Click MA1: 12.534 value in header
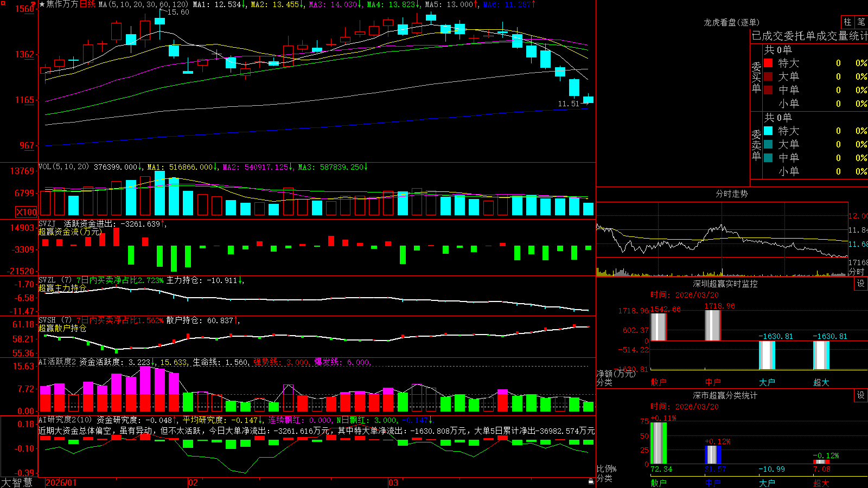 219,4
